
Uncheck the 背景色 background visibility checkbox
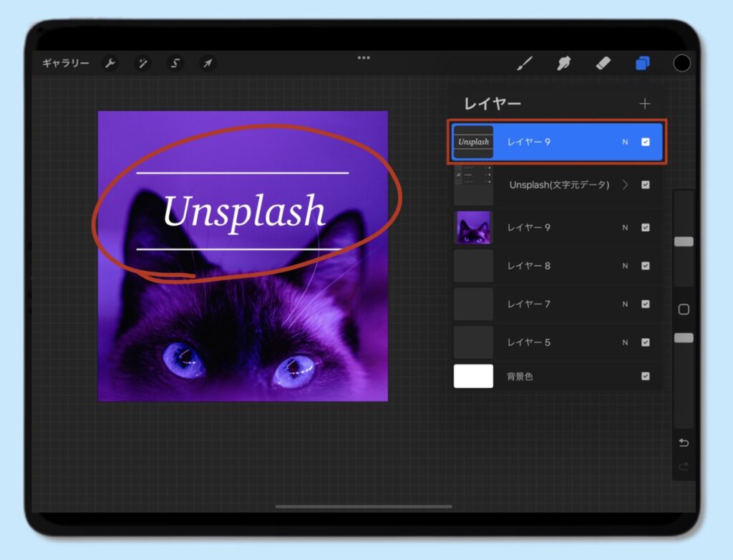tap(646, 376)
